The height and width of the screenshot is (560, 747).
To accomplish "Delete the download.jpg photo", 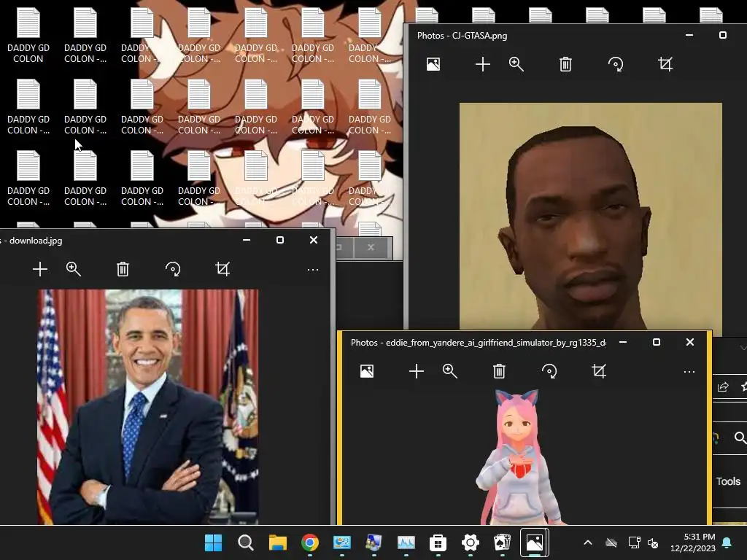I will point(123,269).
